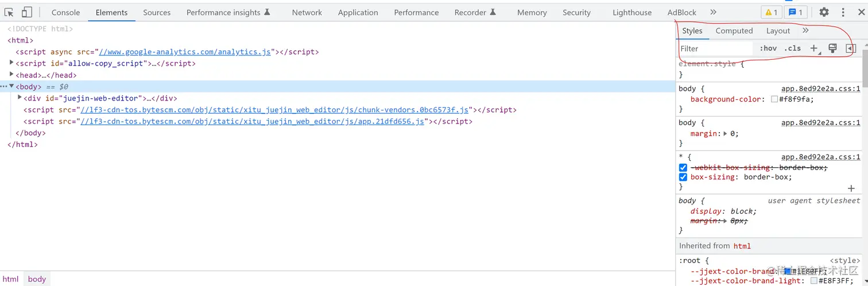The width and height of the screenshot is (868, 286).
Task: Open the Lighthouse tab
Action: [632, 12]
